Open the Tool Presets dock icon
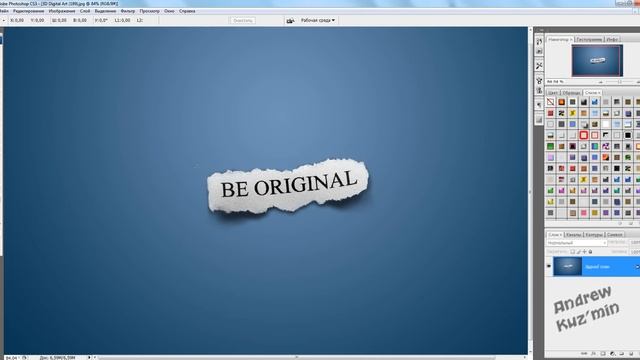Viewport: 640px width, 360px height. [x=539, y=66]
